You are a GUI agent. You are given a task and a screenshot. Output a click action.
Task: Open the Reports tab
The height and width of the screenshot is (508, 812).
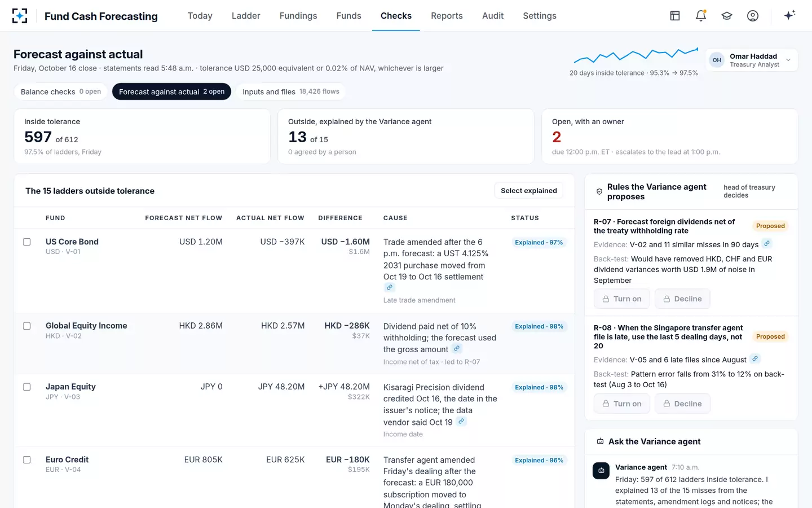(x=447, y=16)
